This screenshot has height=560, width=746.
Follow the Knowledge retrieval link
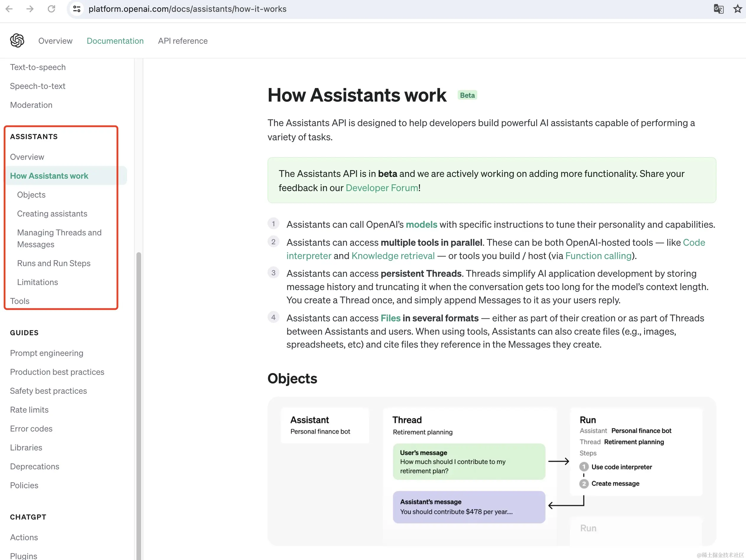pyautogui.click(x=393, y=256)
